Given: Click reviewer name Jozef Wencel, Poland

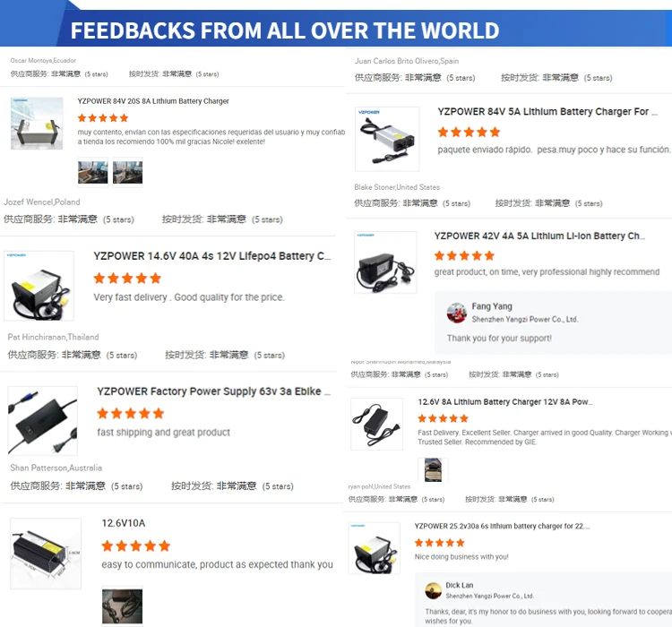Looking at the screenshot, I should point(42,202).
